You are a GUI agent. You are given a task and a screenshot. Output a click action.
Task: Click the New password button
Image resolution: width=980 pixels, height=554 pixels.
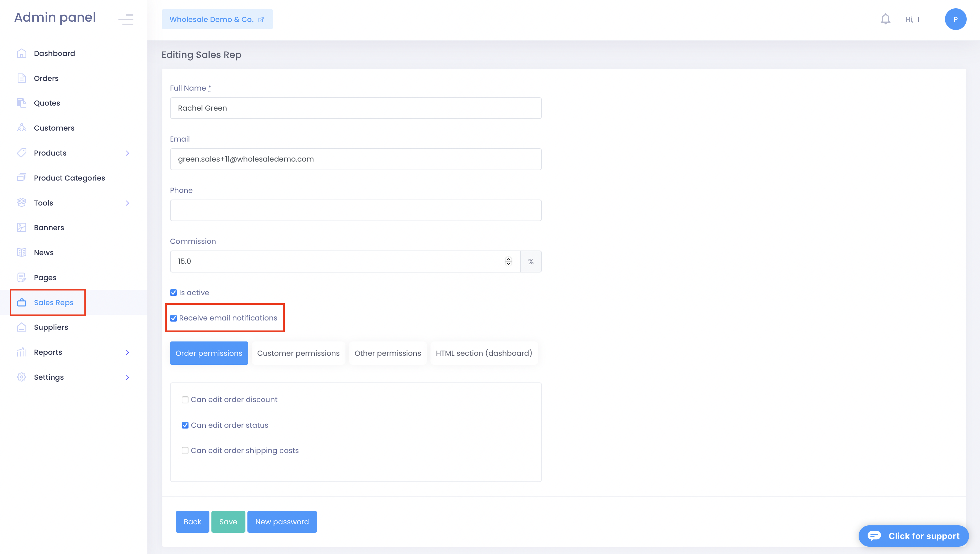(x=282, y=522)
